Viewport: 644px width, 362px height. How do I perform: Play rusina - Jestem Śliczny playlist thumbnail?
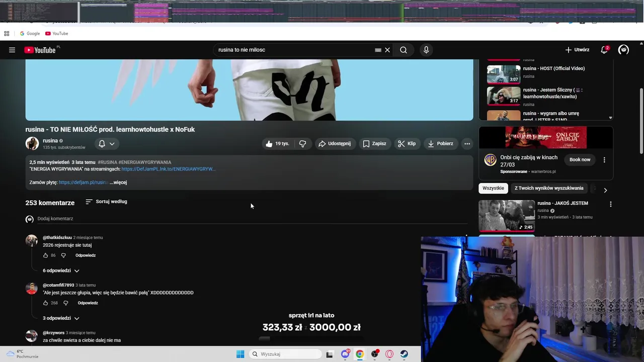(504, 96)
